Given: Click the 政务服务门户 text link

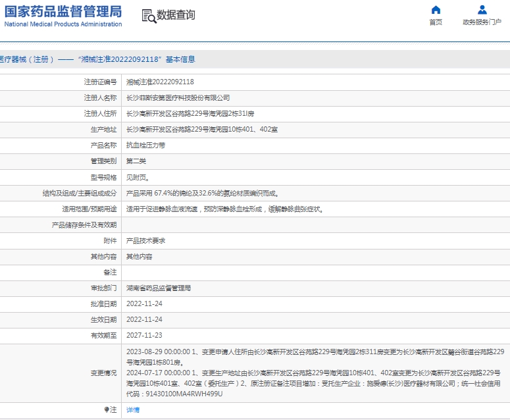Looking at the screenshot, I should [482, 22].
